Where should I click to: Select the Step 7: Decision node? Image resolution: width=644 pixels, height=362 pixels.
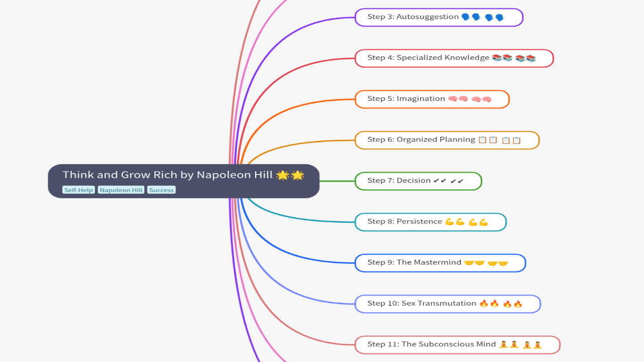418,181
